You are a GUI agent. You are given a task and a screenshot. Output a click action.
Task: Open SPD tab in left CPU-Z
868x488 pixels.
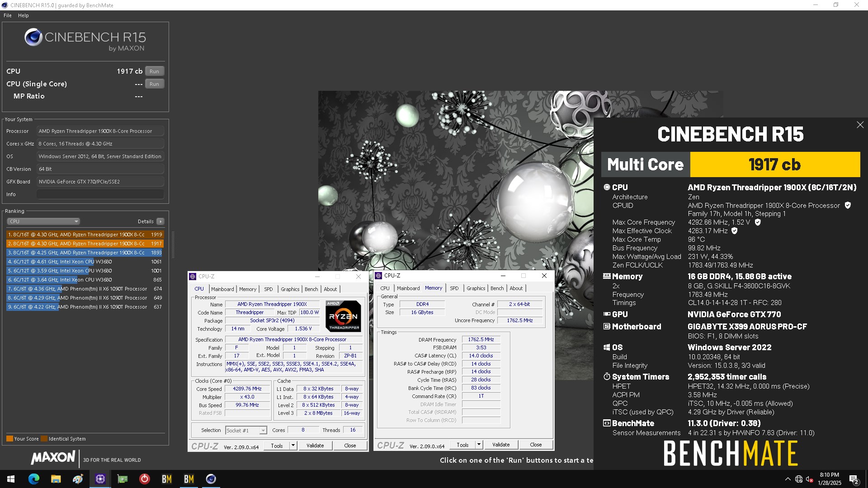pos(269,289)
